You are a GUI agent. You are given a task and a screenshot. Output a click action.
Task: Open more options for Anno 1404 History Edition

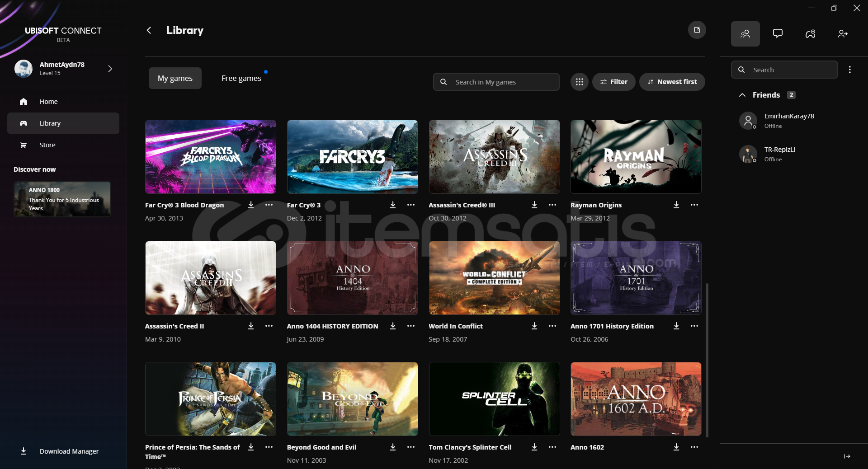coord(411,326)
